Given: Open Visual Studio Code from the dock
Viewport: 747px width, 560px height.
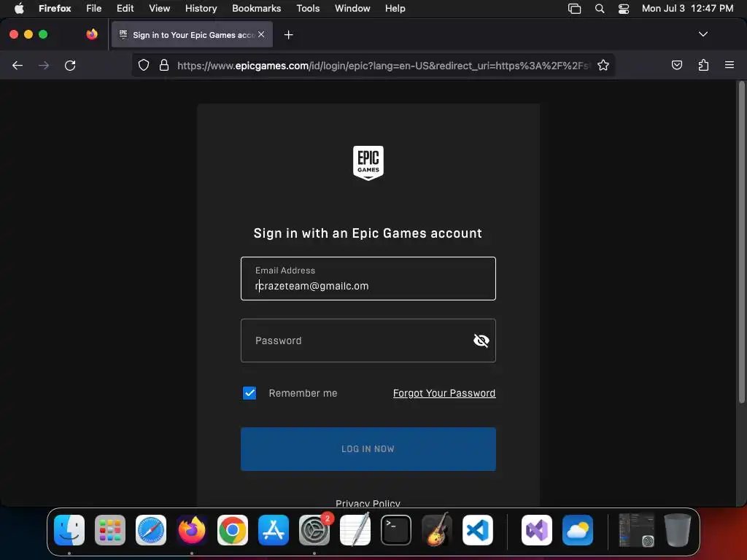Looking at the screenshot, I should pyautogui.click(x=477, y=530).
